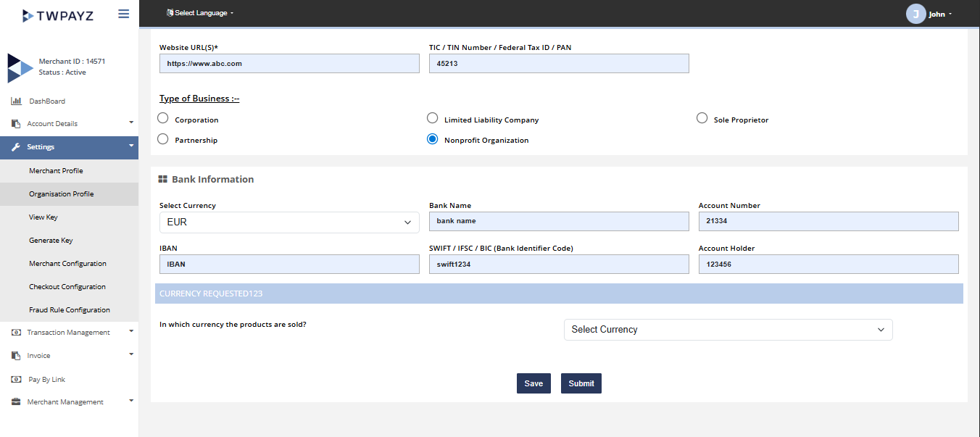Open products sold Select Currency dropdown

coord(728,330)
